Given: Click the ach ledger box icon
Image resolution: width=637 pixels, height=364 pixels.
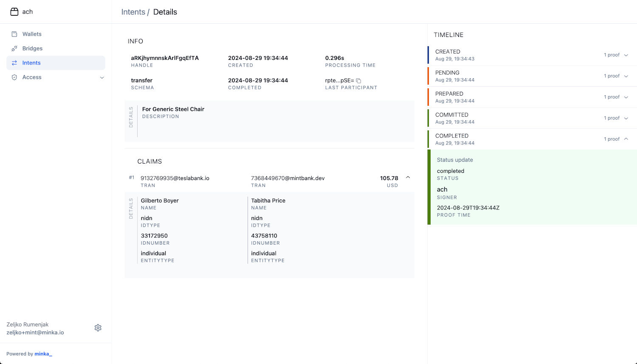Looking at the screenshot, I should pos(14,12).
